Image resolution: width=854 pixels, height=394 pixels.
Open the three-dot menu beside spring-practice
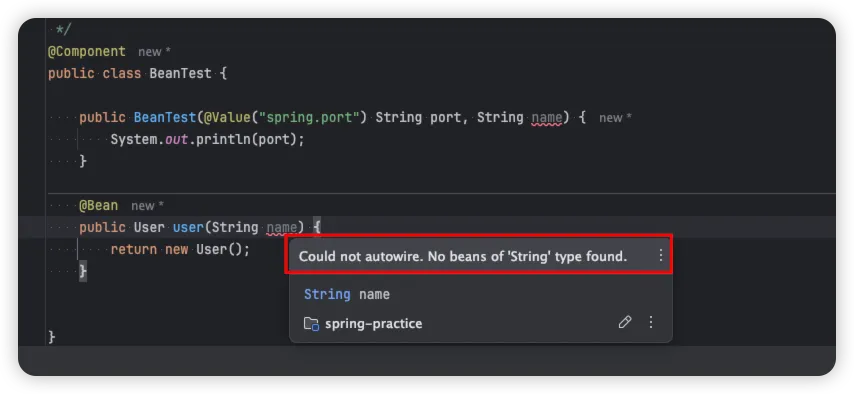click(x=650, y=322)
